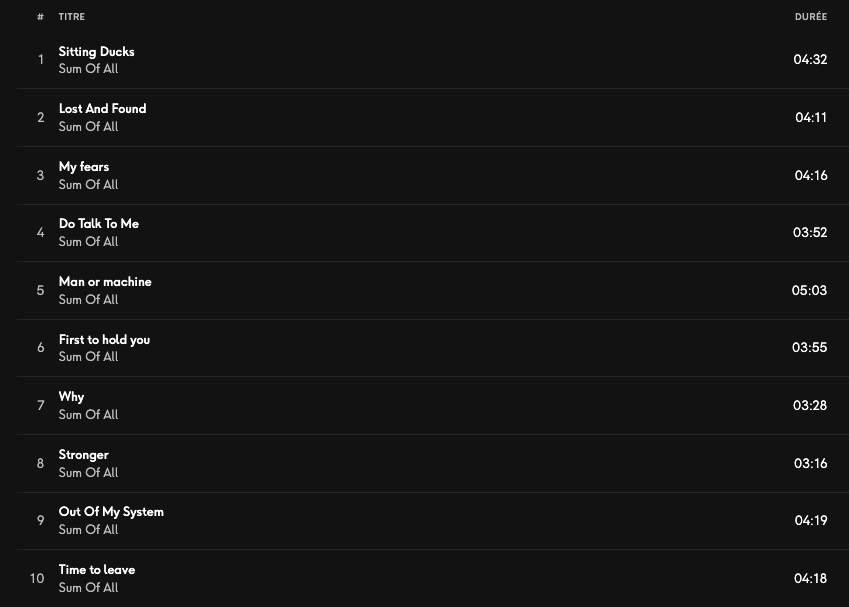Sort by the "TITRE" column header
The image size is (849, 607).
[72, 17]
